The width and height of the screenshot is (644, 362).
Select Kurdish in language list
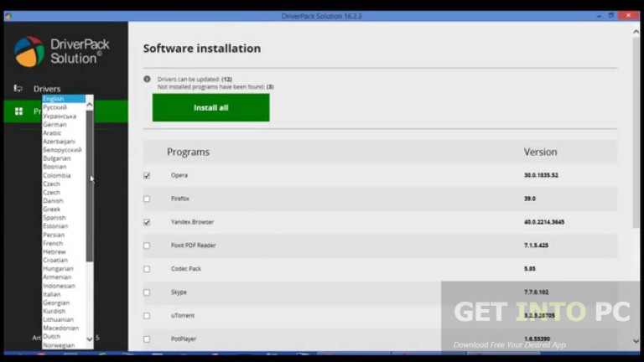(55, 311)
